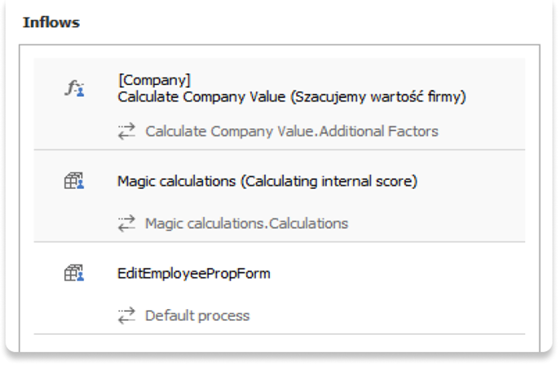Select the Magic calculations row blank area
The height and width of the screenshot is (365, 558).
pos(470,196)
